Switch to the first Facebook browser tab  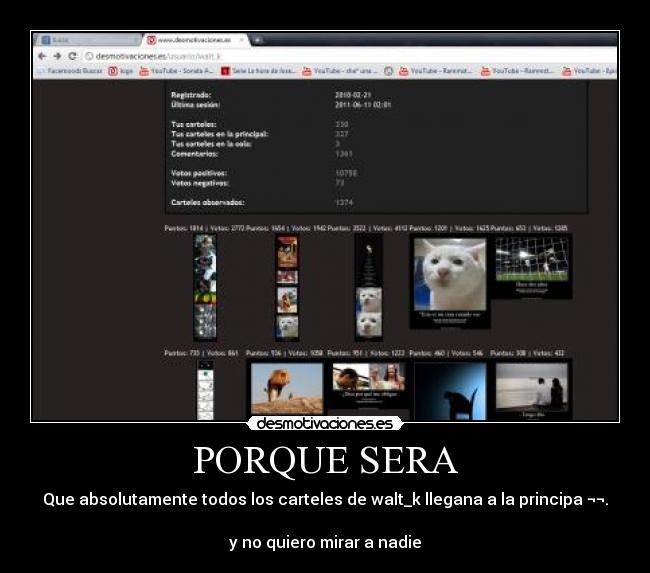88,40
